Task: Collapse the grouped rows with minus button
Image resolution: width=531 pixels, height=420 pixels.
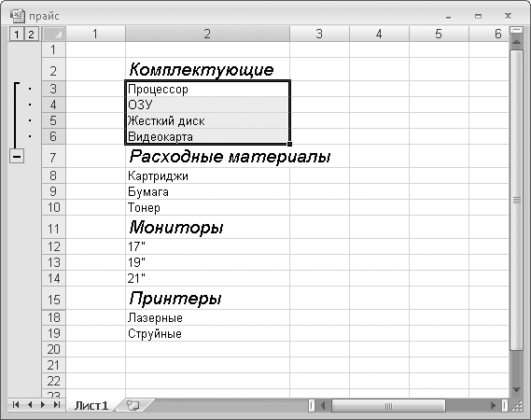Action: click(17, 157)
